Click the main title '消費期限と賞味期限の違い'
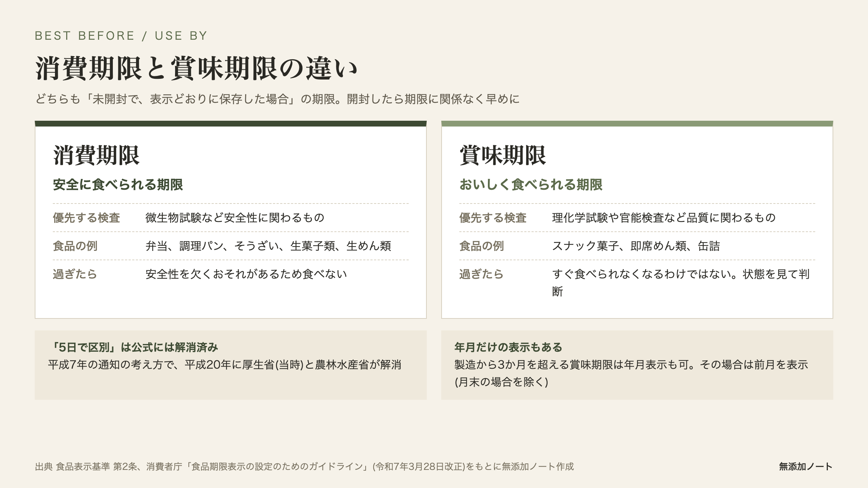 click(x=196, y=68)
